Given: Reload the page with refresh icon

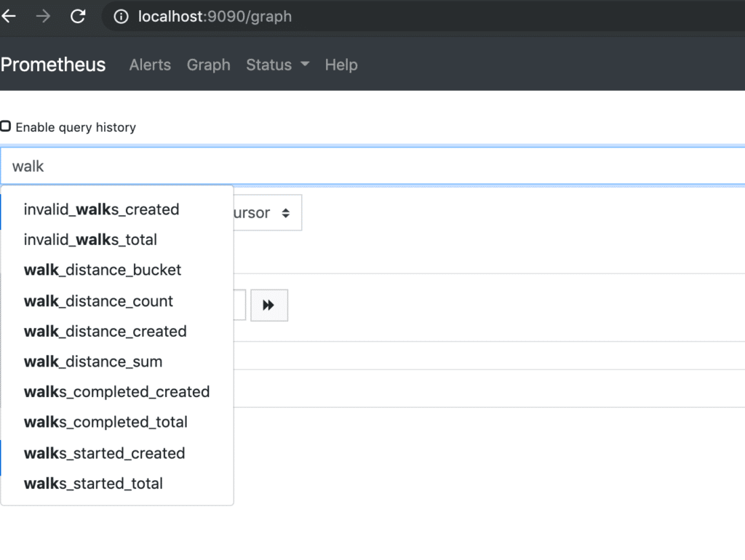Looking at the screenshot, I should (78, 16).
